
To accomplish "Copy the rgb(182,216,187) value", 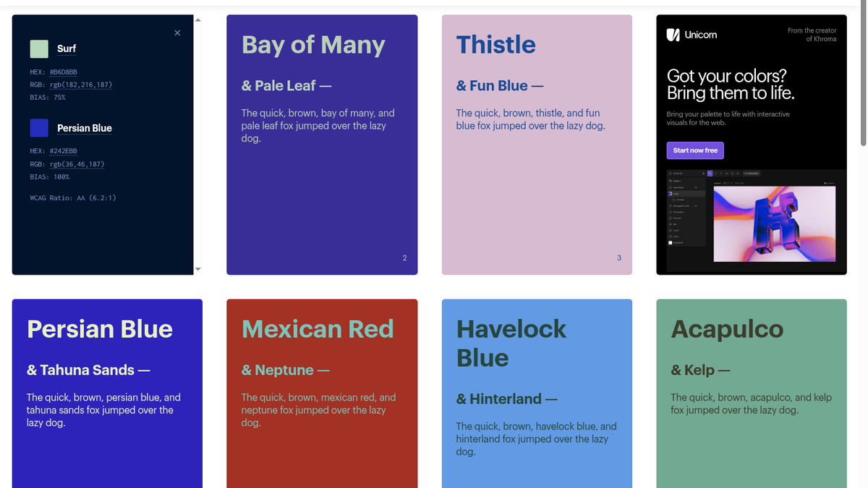I will pos(81,85).
